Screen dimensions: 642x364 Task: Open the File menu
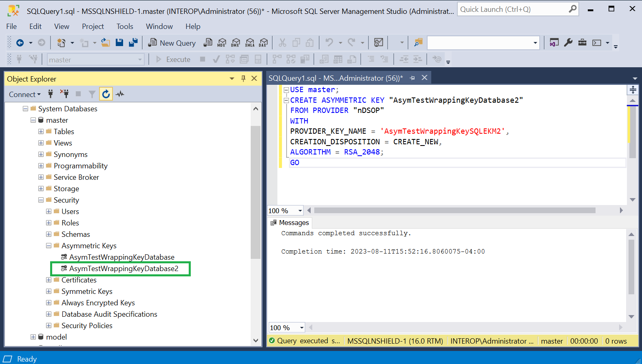click(11, 26)
